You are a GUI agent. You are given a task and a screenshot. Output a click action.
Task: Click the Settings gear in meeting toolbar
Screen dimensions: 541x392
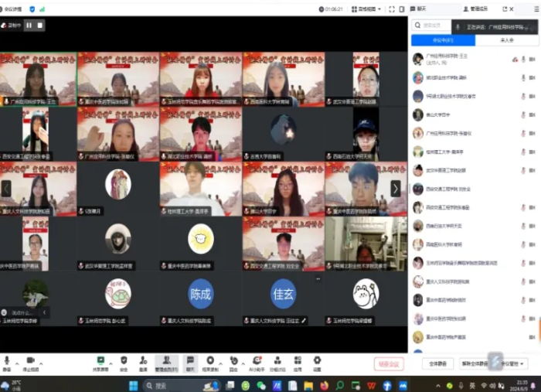pos(317,361)
